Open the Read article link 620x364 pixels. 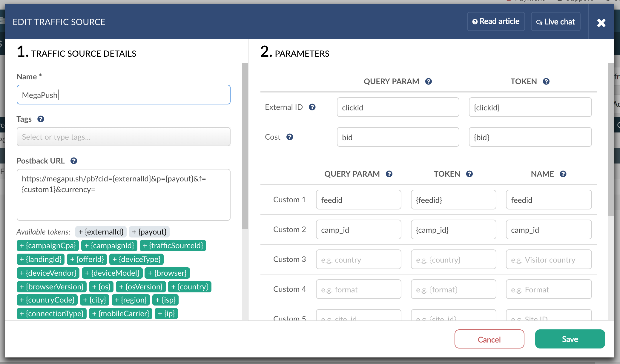pos(496,21)
